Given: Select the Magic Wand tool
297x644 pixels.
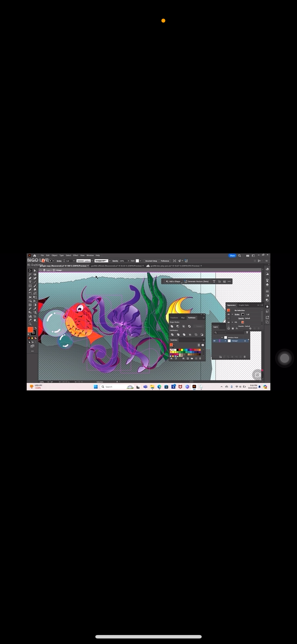Looking at the screenshot, I should click(30, 274).
